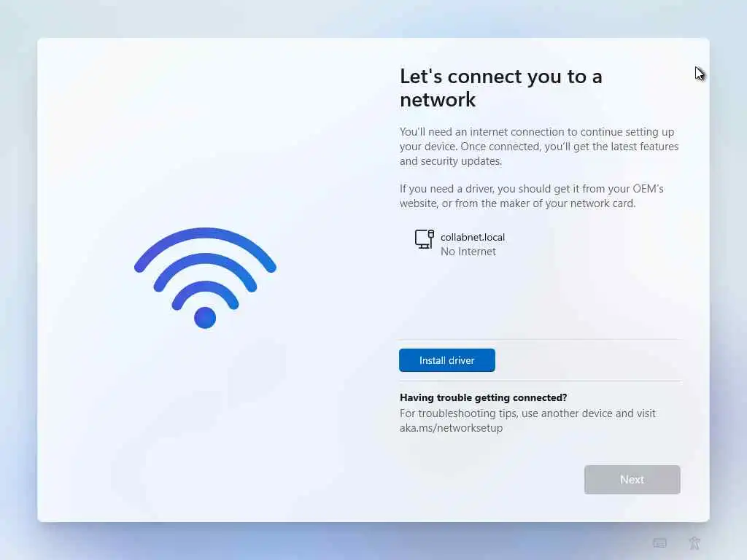Click the "Having trouble getting connected?" heading
Image resolution: width=747 pixels, height=560 pixels.
(483, 397)
